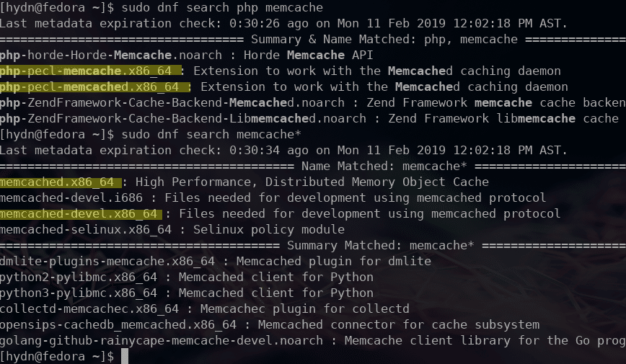Click the collectd-memcachec.x86_64 package name
Screen dimensions: 626x364
tap(89, 309)
